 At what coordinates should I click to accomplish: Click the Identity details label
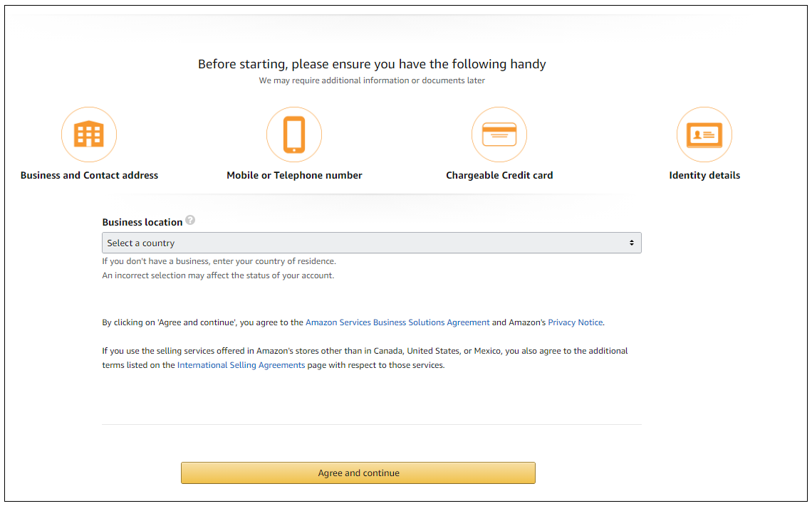coord(704,175)
